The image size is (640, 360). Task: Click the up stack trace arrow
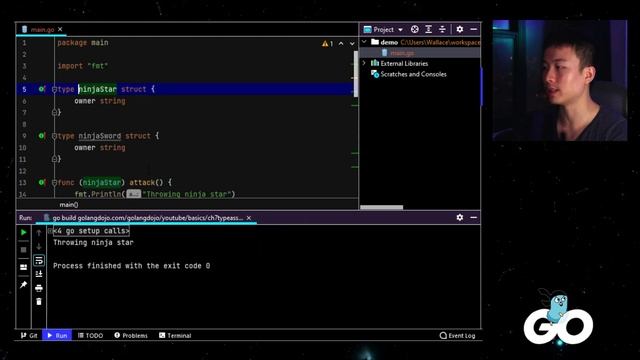coord(39,233)
